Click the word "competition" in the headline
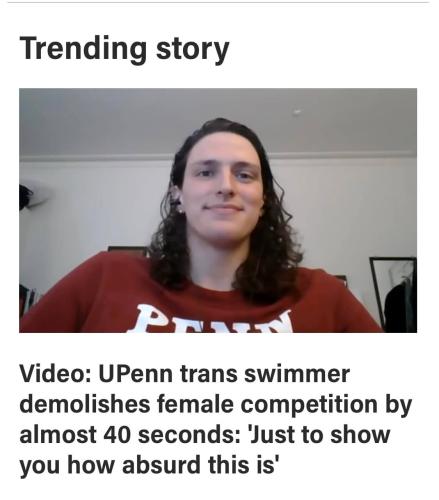Viewport: 439px width, 500px height. [309, 404]
